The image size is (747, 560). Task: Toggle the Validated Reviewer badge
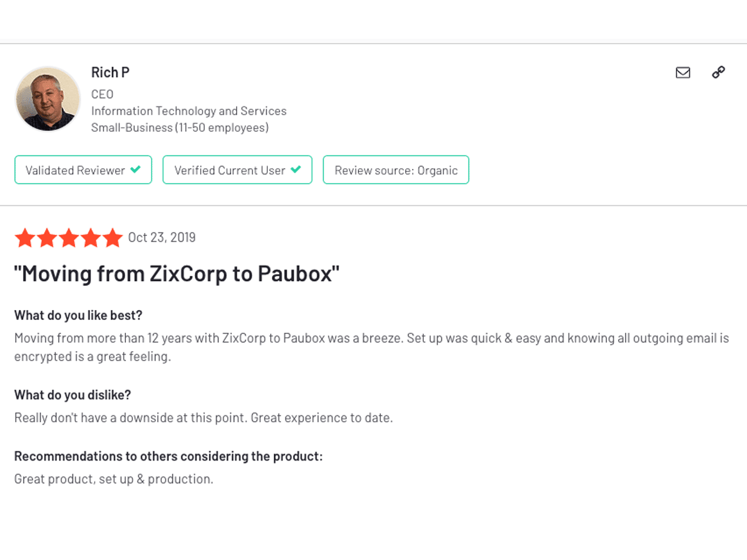pos(83,169)
